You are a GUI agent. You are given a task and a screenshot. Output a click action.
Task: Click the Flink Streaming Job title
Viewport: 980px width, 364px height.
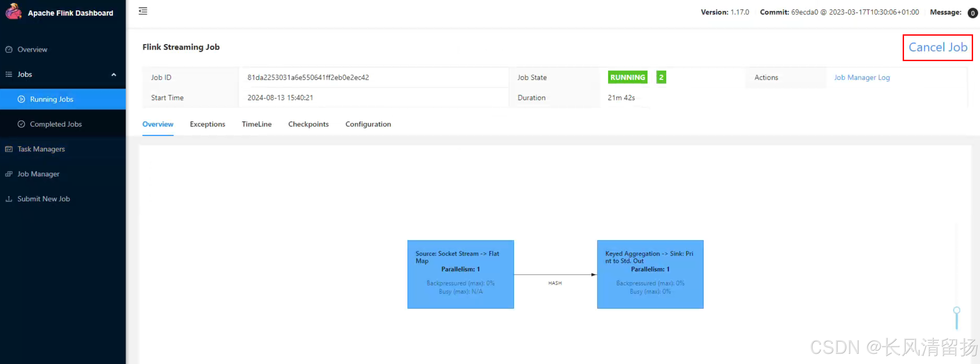[181, 47]
